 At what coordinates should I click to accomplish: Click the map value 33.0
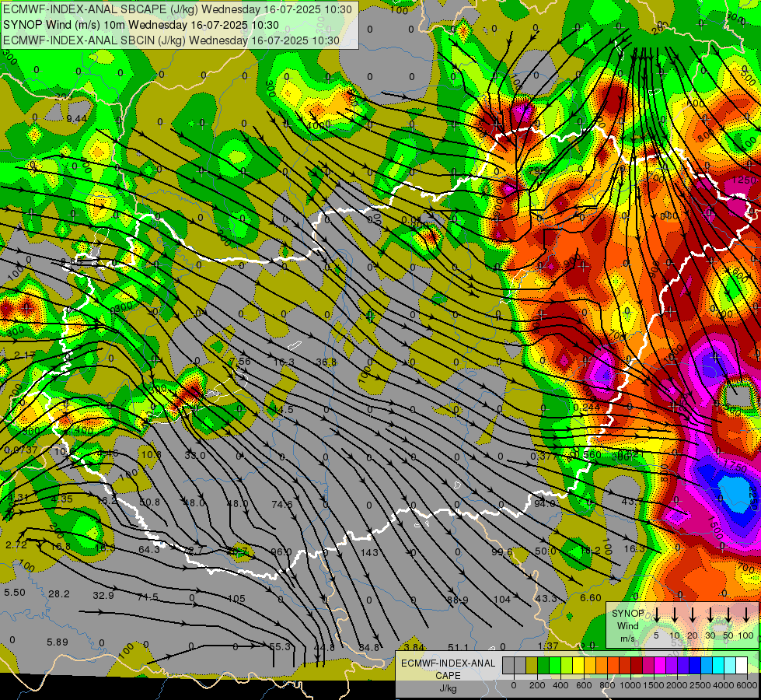[195, 455]
